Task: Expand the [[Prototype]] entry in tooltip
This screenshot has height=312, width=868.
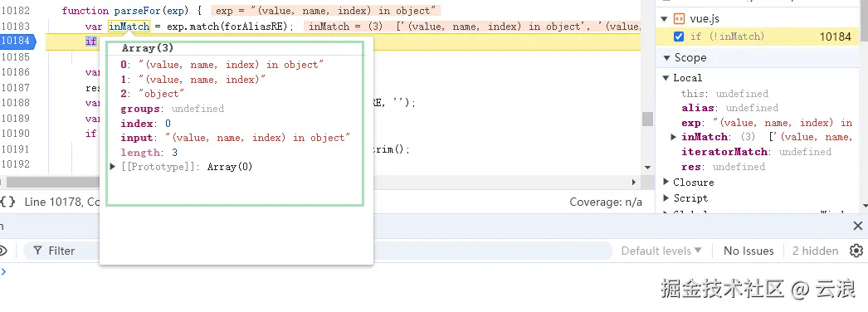Action: (113, 167)
